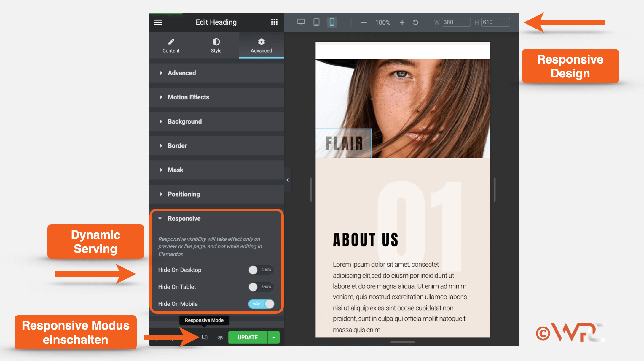Reset zoom with the circular arrow icon
Viewport: 644px width, 361px height.
click(x=416, y=23)
